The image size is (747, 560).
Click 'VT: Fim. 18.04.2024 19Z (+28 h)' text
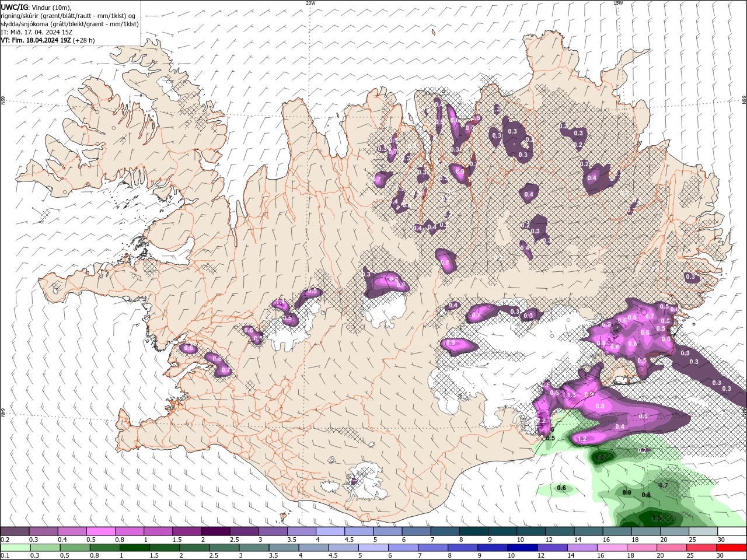tap(48, 40)
